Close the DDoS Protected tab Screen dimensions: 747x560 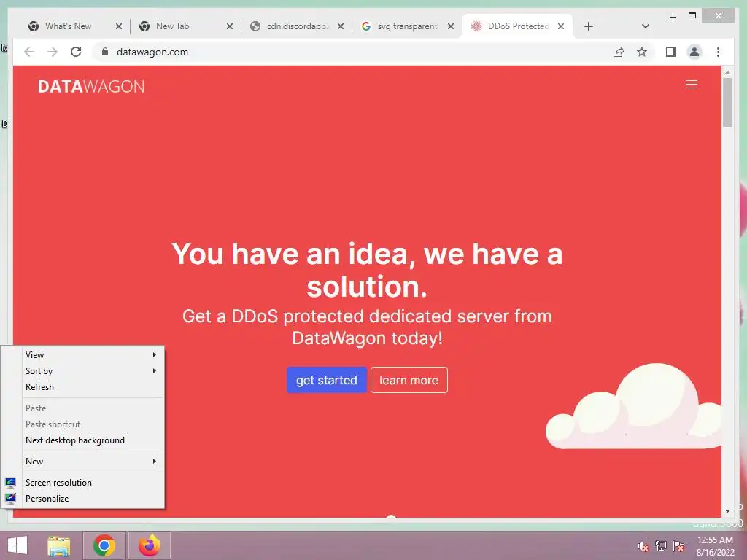[561, 27]
